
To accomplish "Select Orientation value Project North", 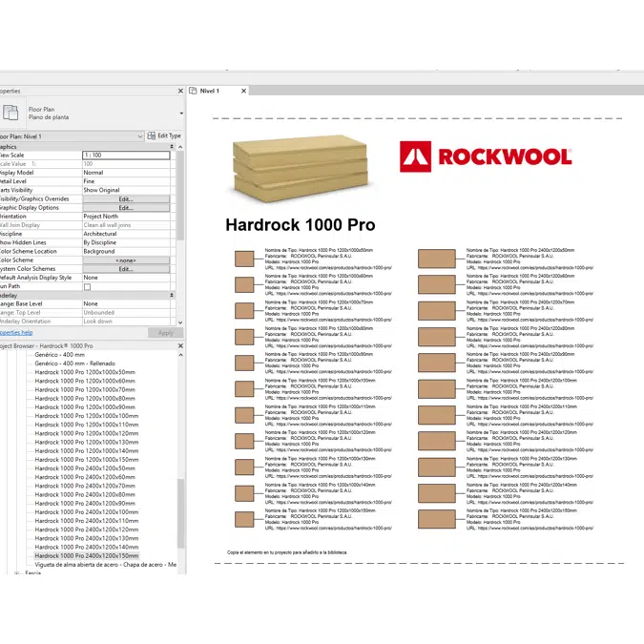I will pyautogui.click(x=126, y=217).
